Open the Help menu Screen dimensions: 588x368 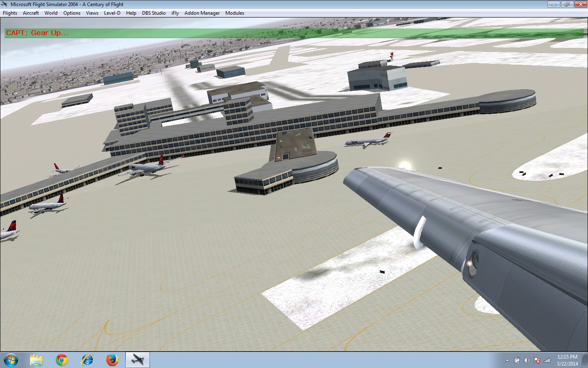click(131, 13)
